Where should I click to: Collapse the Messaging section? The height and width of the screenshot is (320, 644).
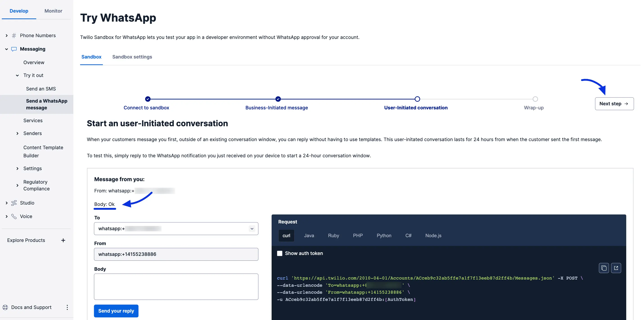click(x=7, y=49)
